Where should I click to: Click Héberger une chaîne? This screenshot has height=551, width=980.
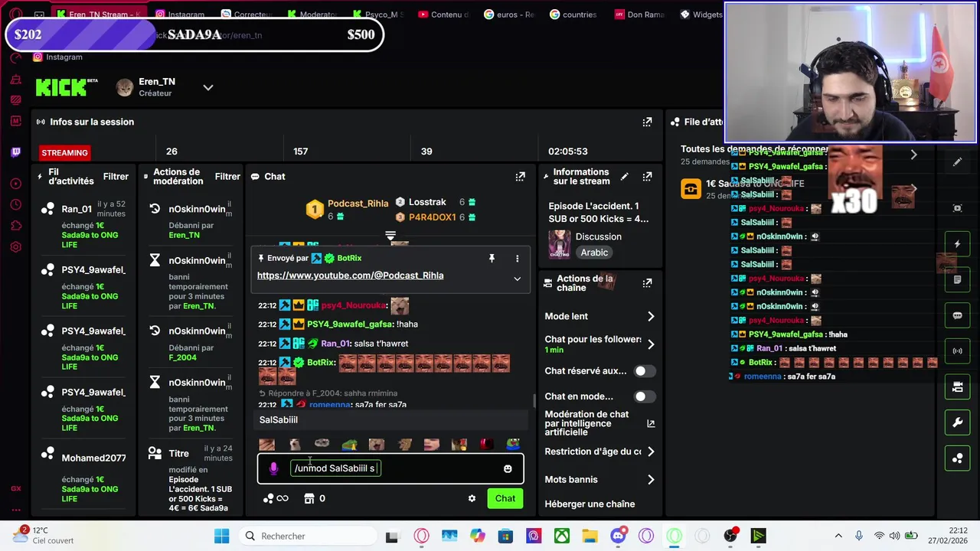pyautogui.click(x=590, y=504)
